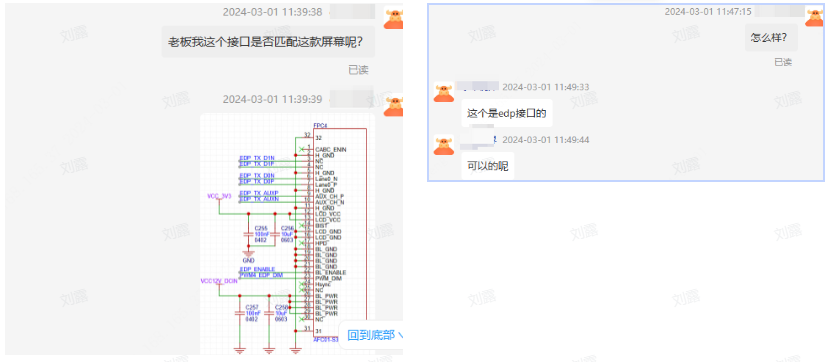
Task: Click the 2024-03-01 11:39:38 timestamp
Action: point(272,12)
